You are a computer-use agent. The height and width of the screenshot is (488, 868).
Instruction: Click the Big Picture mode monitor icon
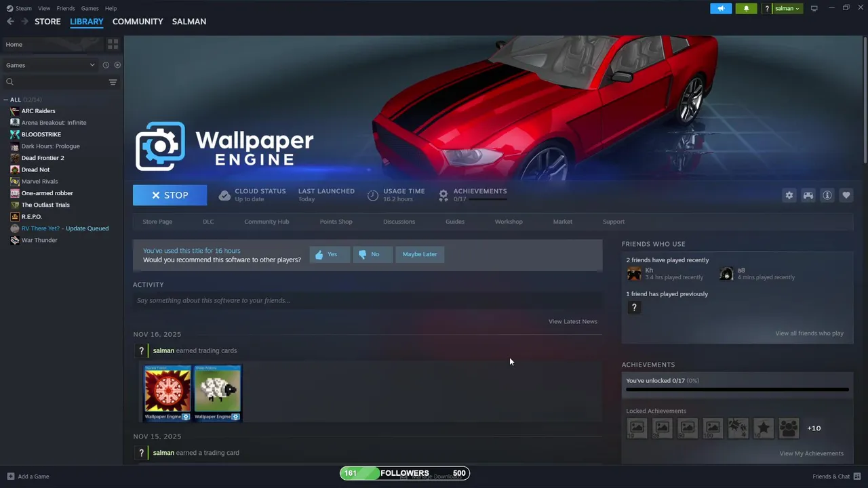pyautogui.click(x=814, y=8)
